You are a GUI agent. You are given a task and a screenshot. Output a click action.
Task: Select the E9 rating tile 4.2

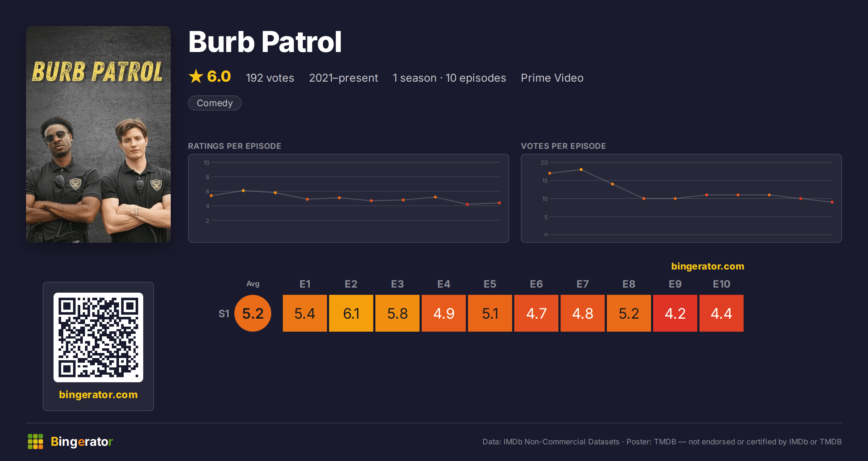click(675, 313)
